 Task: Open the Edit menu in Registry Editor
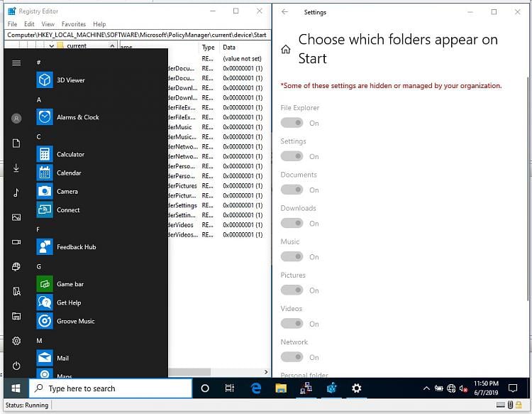(x=29, y=24)
